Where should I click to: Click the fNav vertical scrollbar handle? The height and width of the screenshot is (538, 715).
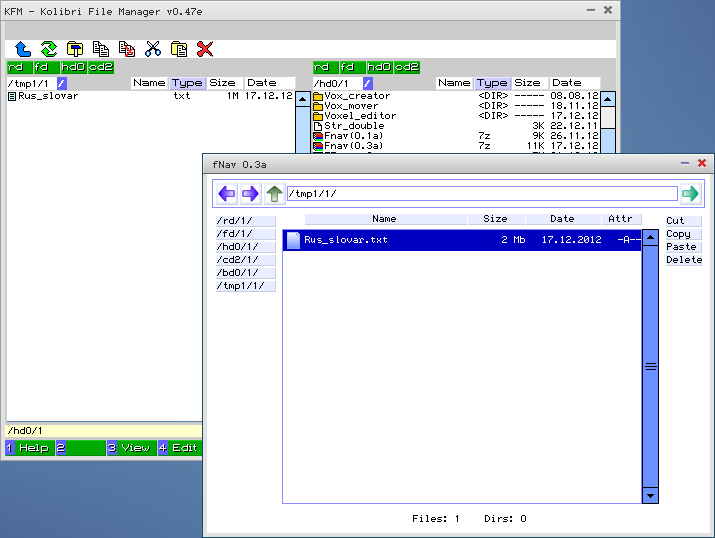(650, 366)
